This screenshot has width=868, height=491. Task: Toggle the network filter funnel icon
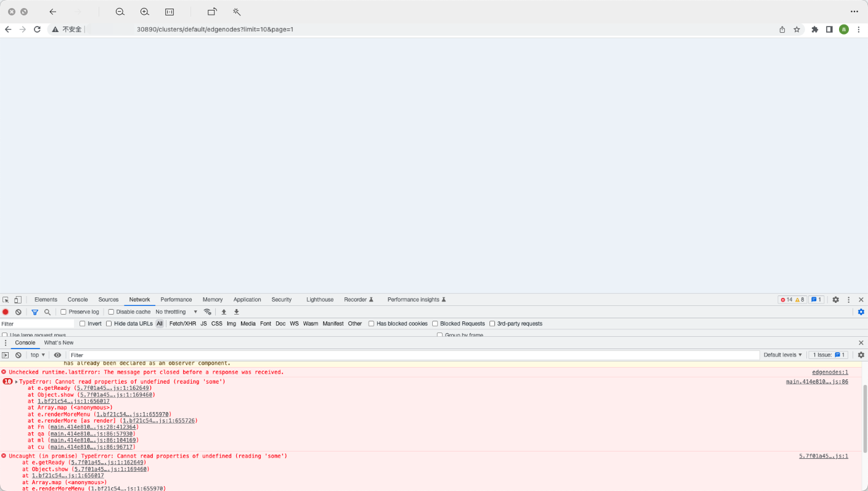pyautogui.click(x=35, y=312)
